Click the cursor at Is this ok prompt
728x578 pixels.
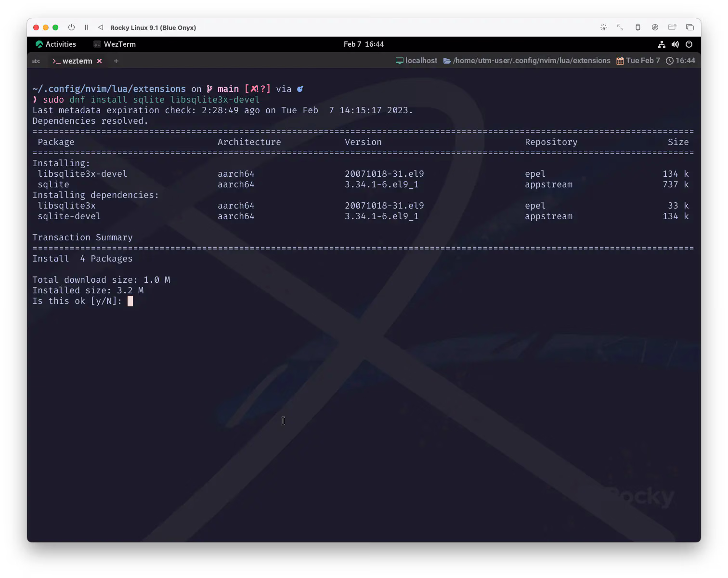pos(130,301)
